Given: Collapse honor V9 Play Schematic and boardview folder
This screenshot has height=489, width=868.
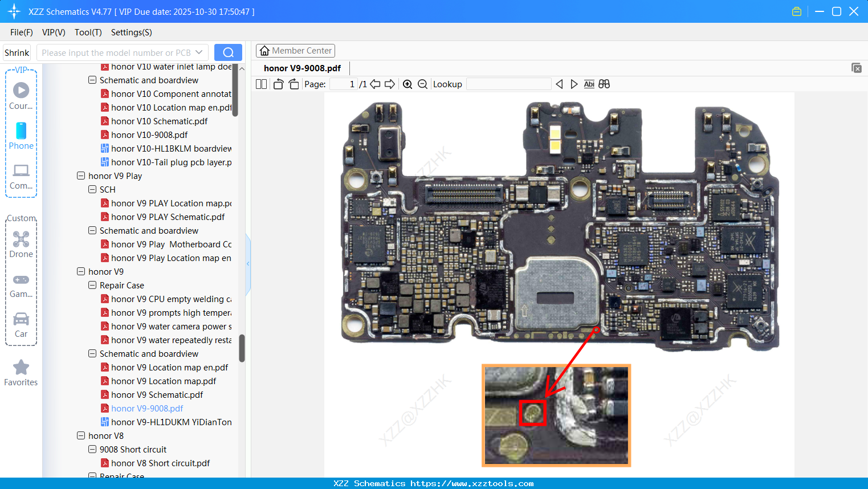Looking at the screenshot, I should click(x=92, y=231).
